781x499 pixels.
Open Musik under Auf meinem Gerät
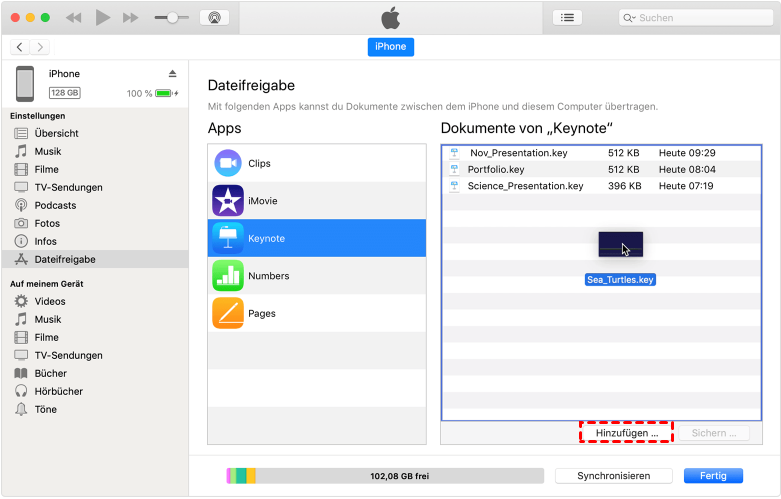coord(95,319)
